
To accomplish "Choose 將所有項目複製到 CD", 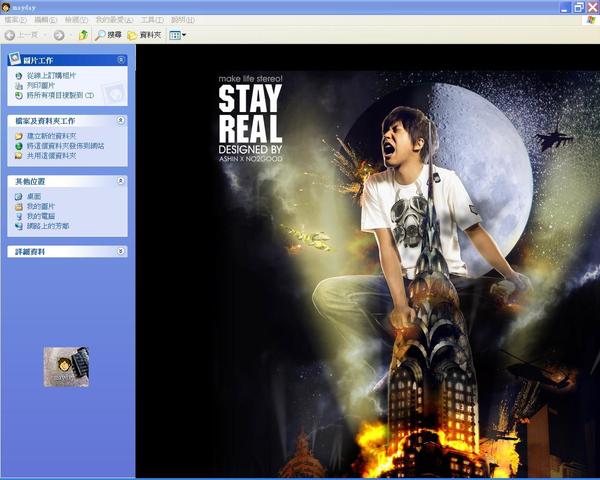I will pyautogui.click(x=60, y=95).
